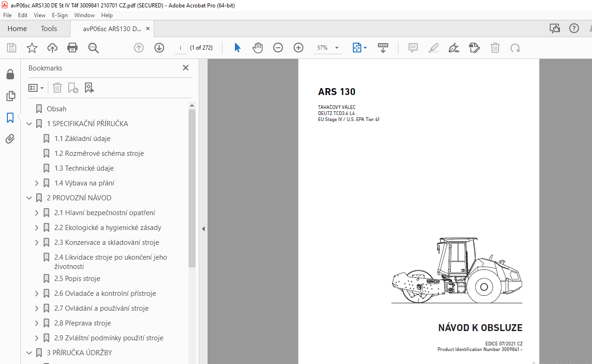Collapse the 2 PROVOZNÍ NÁVOD bookmark
This screenshot has width=592, height=364.
click(x=30, y=198)
